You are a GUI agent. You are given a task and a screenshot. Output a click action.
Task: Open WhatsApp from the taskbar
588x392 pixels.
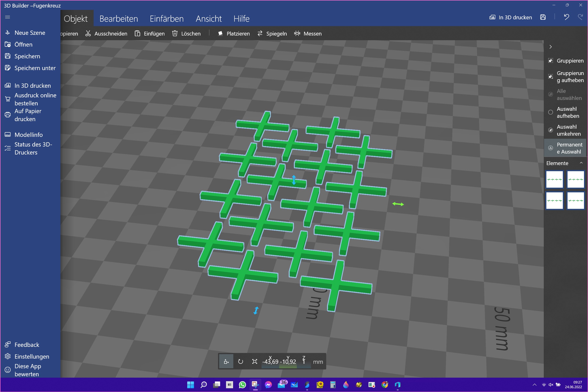(242, 385)
